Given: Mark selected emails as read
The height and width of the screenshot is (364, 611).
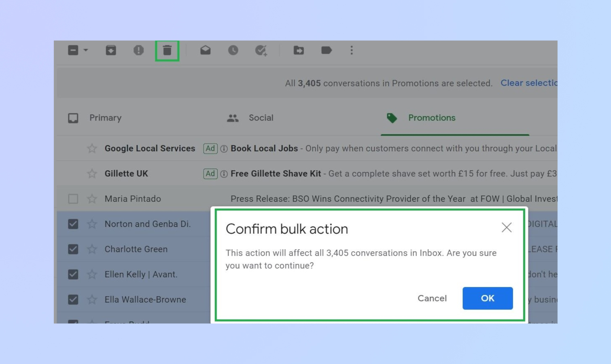Looking at the screenshot, I should [x=206, y=50].
